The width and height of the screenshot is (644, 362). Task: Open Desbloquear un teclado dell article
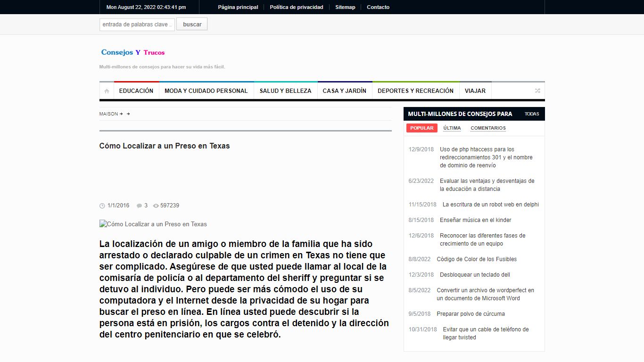[x=475, y=275]
